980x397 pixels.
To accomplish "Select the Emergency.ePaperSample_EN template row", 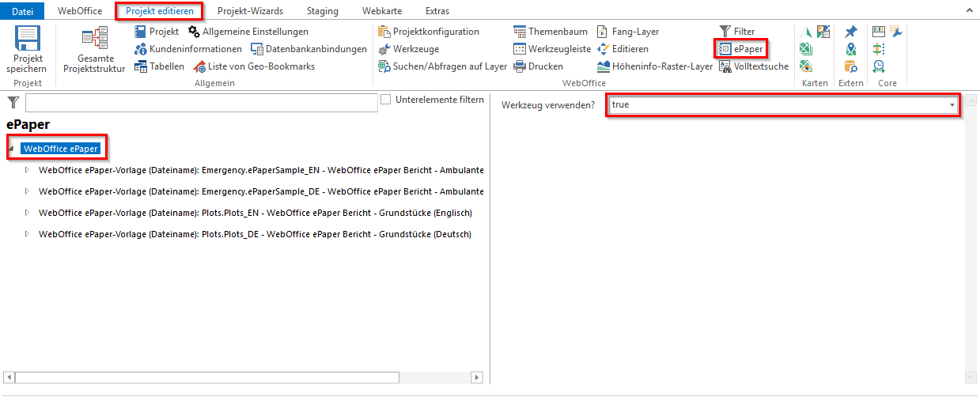I will (x=261, y=170).
